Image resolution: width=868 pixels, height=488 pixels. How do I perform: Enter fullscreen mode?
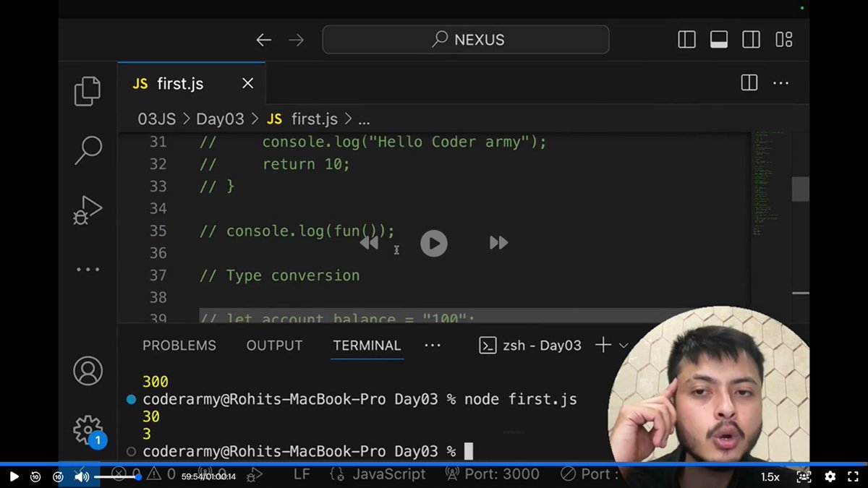pyautogui.click(x=853, y=476)
